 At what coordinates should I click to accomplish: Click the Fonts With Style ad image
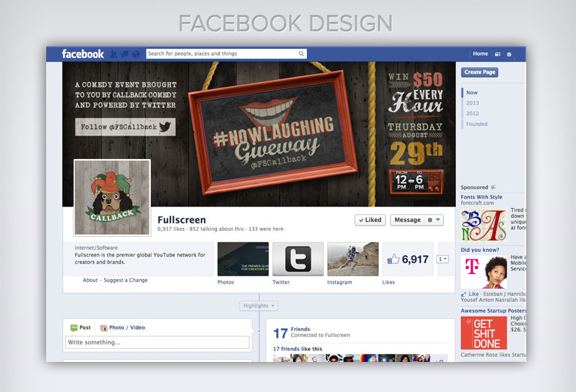pos(484,225)
